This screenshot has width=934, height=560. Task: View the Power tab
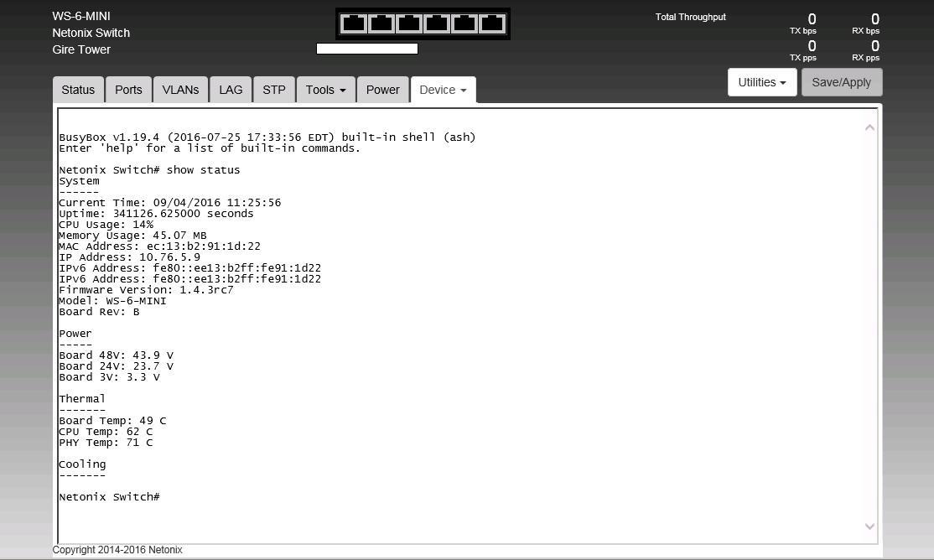tap(382, 90)
